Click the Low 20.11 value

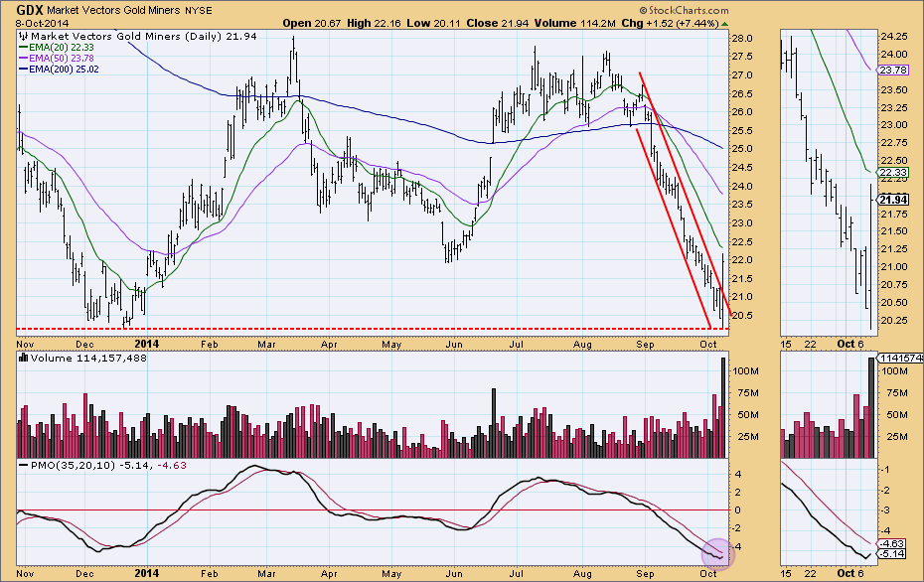434,24
